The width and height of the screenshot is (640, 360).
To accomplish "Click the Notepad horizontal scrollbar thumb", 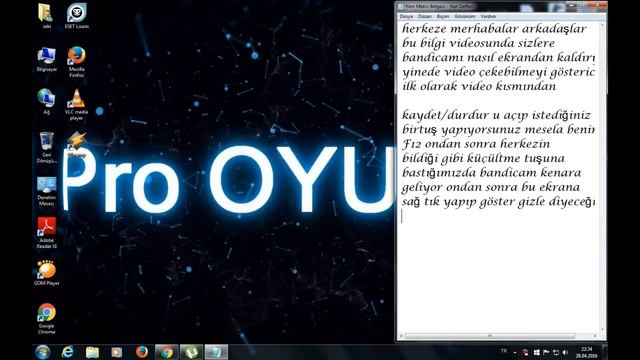I will (x=490, y=336).
